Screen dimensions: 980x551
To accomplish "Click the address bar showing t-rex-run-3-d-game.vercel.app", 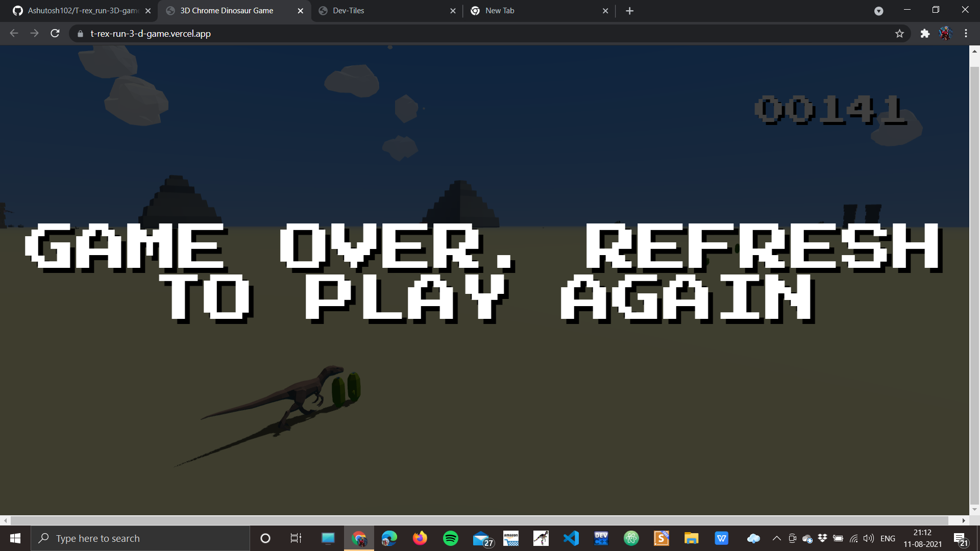I will (x=150, y=34).
